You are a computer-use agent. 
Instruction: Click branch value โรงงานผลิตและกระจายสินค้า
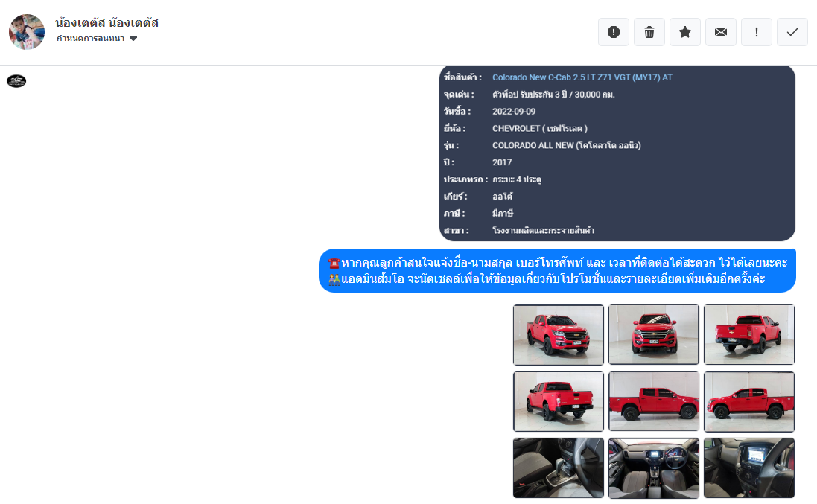pyautogui.click(x=544, y=230)
